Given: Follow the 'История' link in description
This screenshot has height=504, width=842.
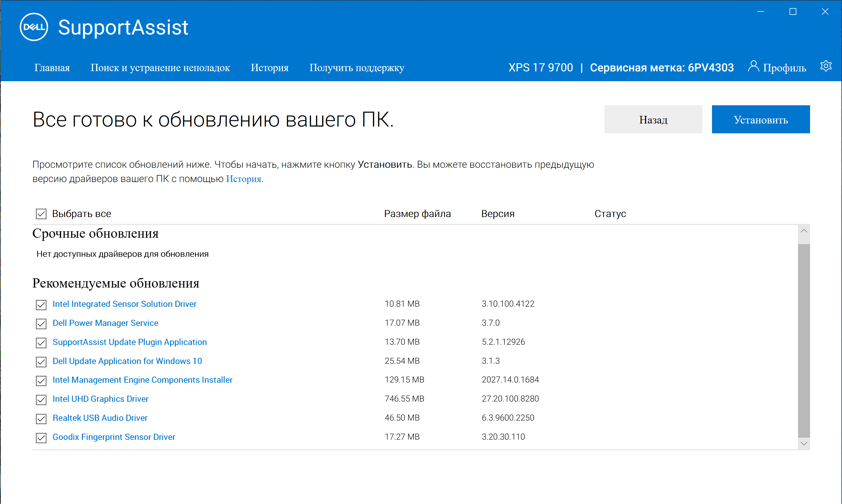Looking at the screenshot, I should point(243,179).
